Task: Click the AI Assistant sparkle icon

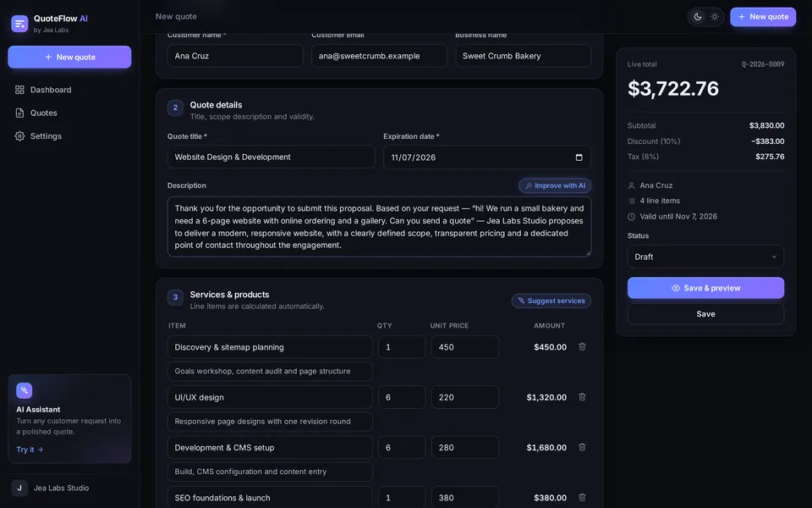Action: [25, 390]
